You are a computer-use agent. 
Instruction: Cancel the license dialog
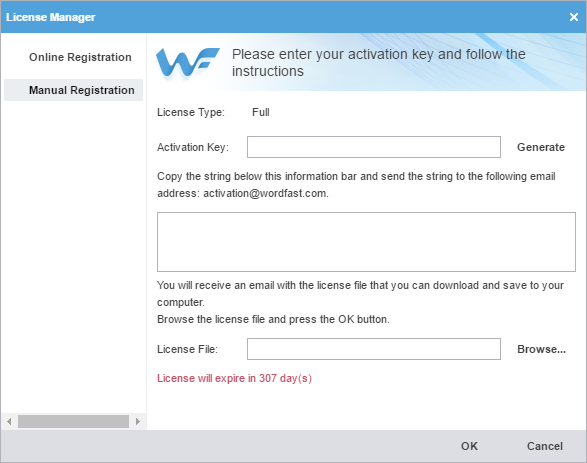[545, 446]
